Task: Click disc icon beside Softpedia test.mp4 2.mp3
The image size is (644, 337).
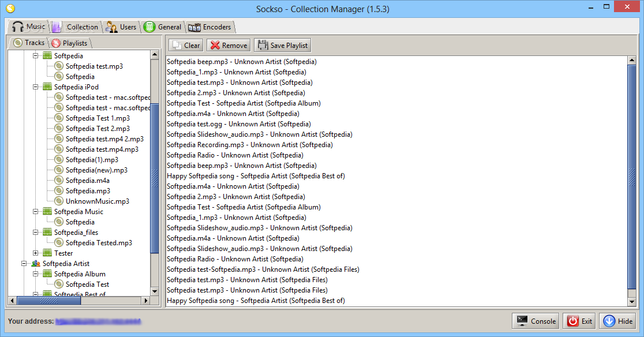Action: [x=59, y=138]
